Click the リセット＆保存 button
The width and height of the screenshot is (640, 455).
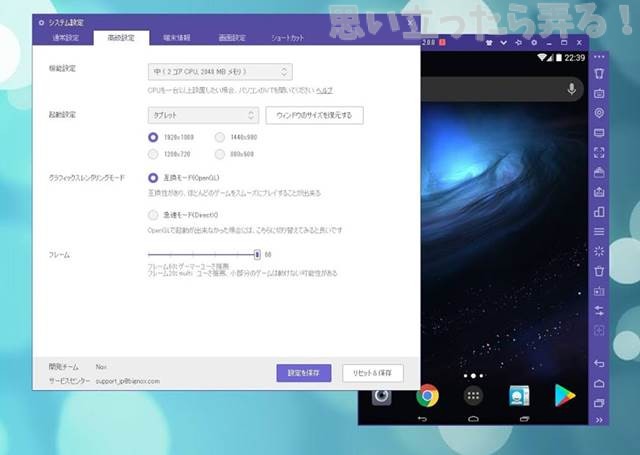[373, 373]
